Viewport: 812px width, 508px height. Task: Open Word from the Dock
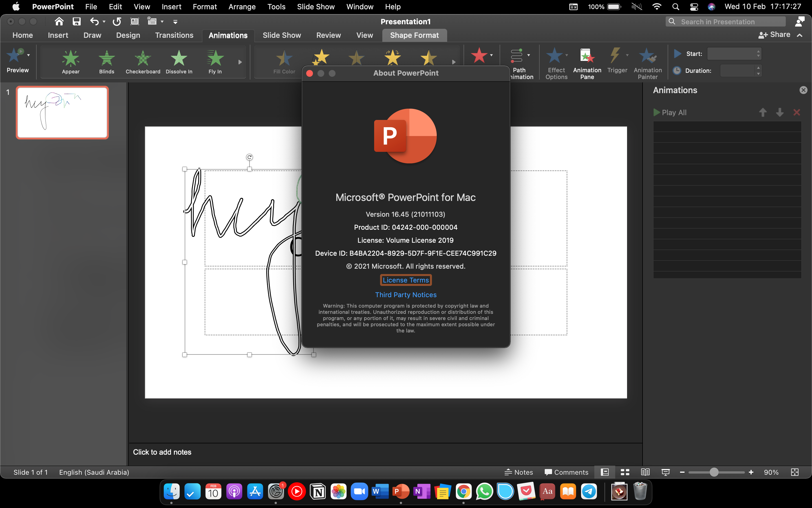coord(380,492)
